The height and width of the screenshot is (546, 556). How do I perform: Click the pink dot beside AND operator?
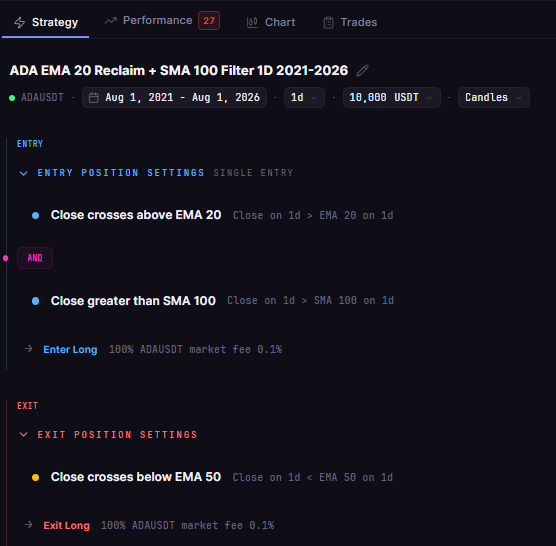point(5,258)
